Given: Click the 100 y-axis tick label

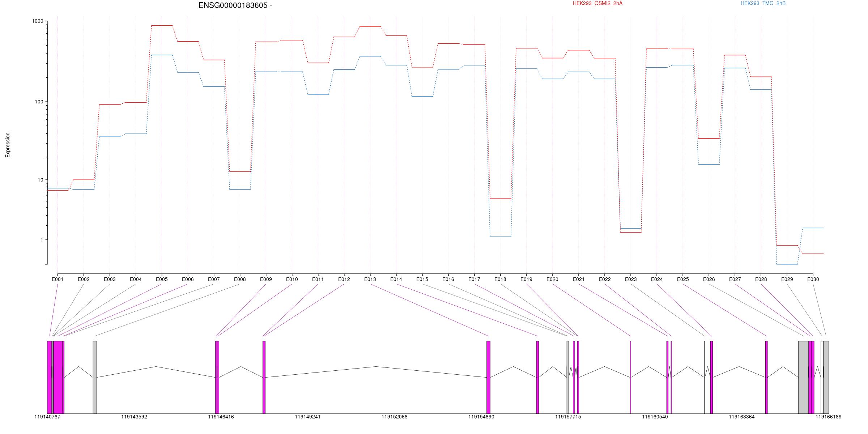Looking at the screenshot, I should pos(39,102).
